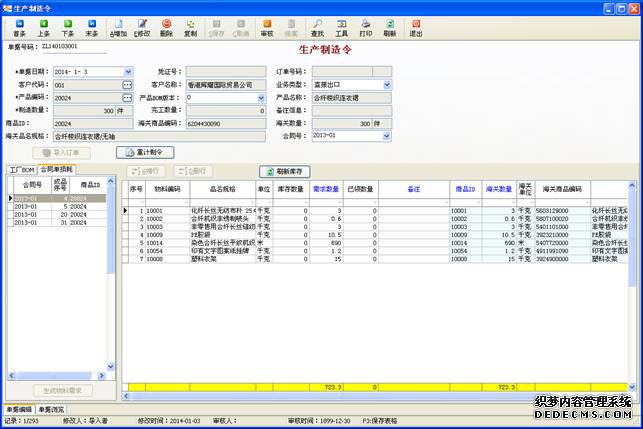Click the Exit (退出) toolbar icon
The width and height of the screenshot is (643, 429).
(x=415, y=26)
